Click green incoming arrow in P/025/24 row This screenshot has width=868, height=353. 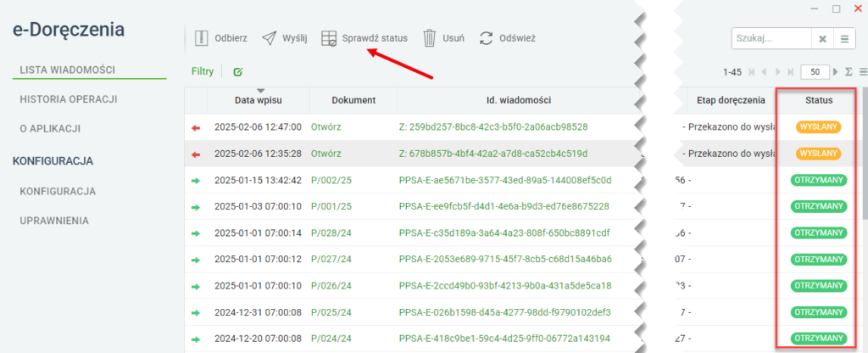tap(195, 313)
